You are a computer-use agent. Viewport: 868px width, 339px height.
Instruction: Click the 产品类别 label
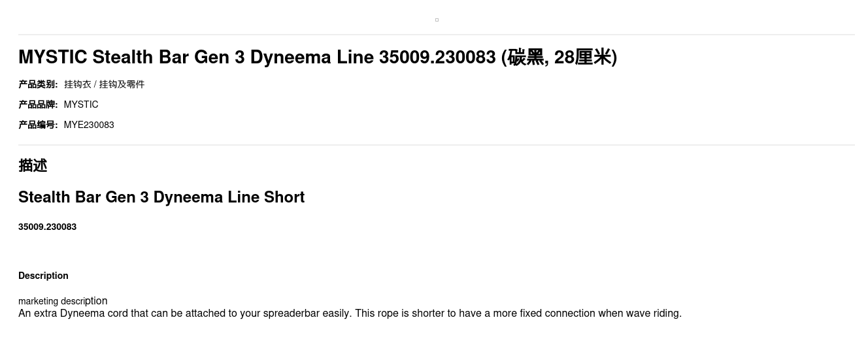click(x=38, y=84)
